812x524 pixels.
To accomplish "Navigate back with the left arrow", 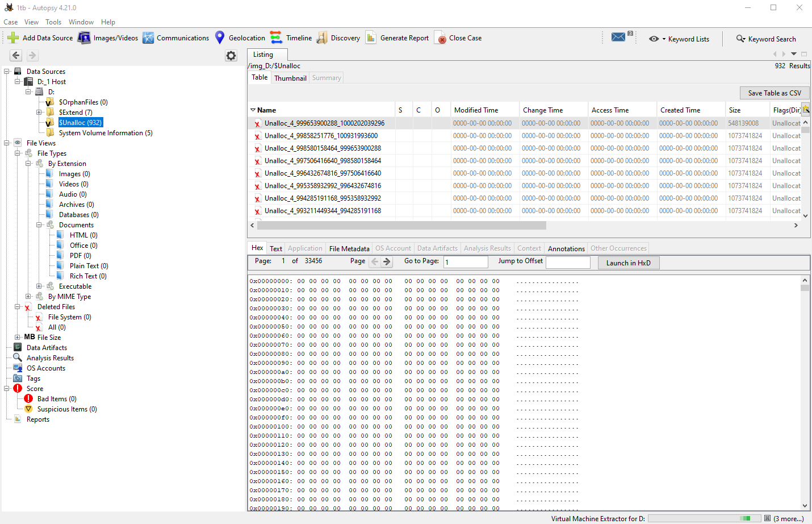I will pos(16,56).
